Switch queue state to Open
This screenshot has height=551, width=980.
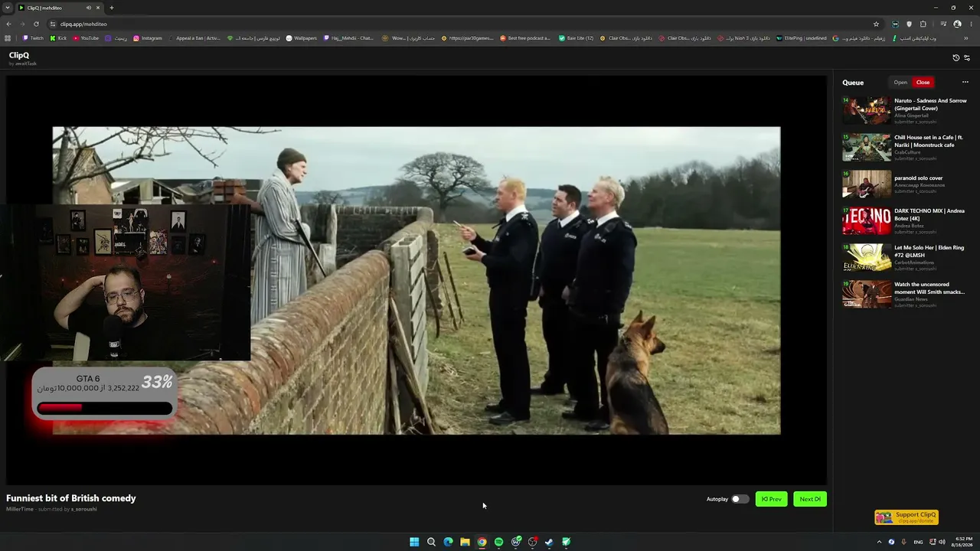point(900,83)
